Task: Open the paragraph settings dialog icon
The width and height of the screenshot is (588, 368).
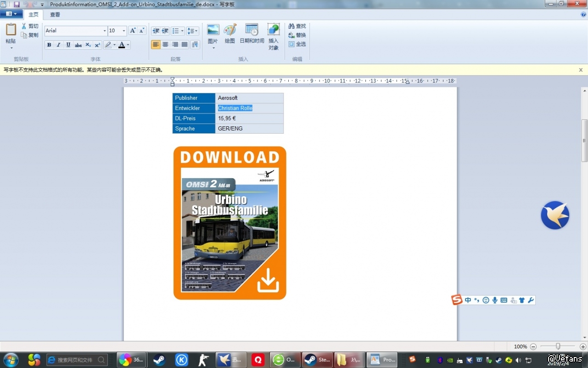Action: click(195, 45)
